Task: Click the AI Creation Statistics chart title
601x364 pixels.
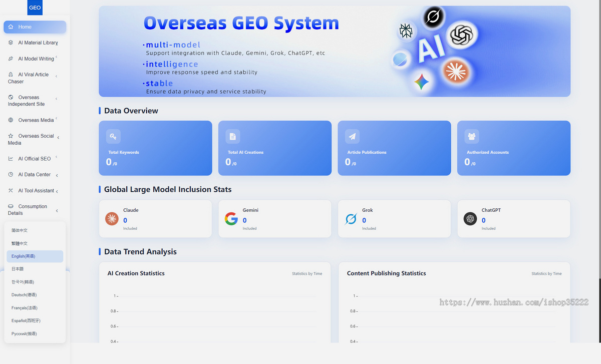Action: pos(136,273)
